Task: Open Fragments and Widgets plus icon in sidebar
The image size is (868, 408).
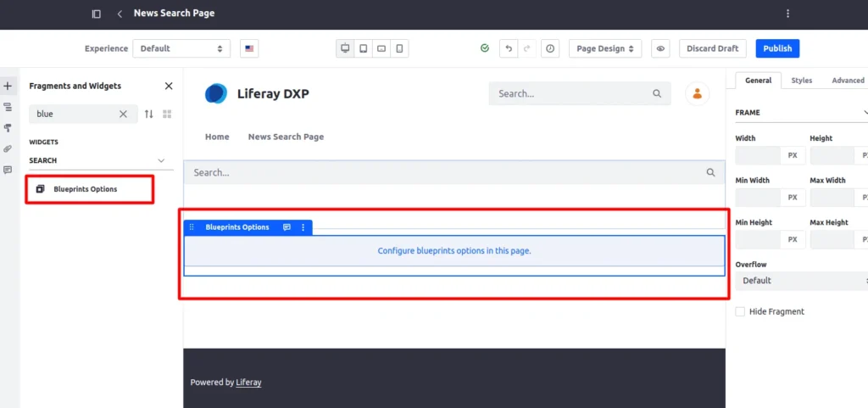Action: 8,86
